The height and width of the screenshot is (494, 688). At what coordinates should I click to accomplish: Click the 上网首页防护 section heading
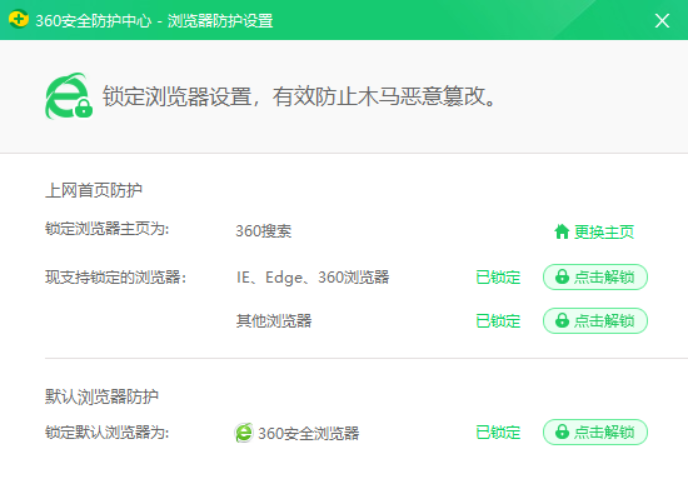93,190
